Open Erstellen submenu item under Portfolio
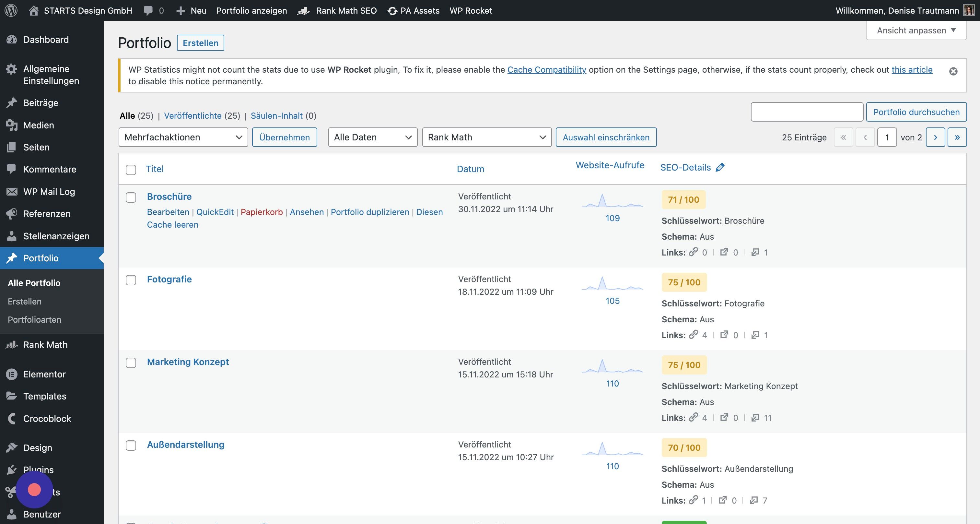 point(25,301)
